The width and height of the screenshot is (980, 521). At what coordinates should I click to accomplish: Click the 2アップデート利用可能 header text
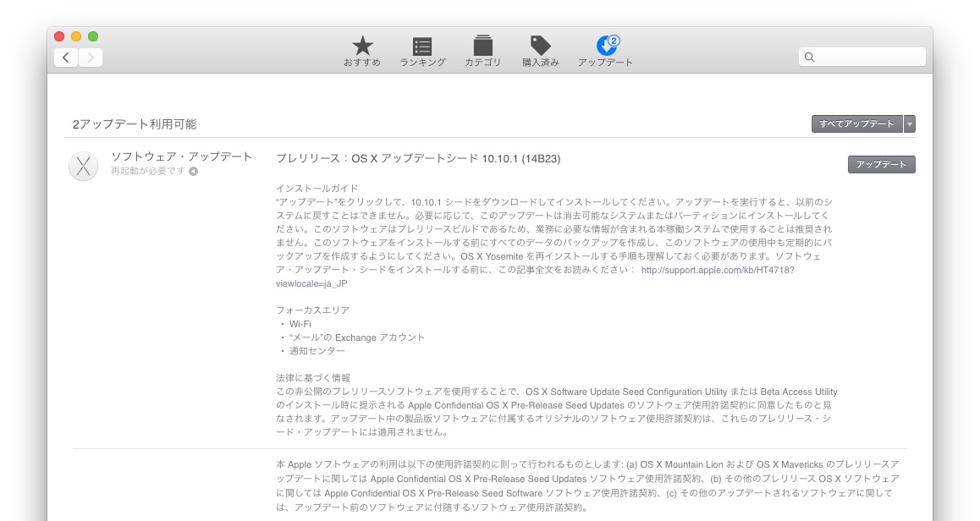[135, 124]
